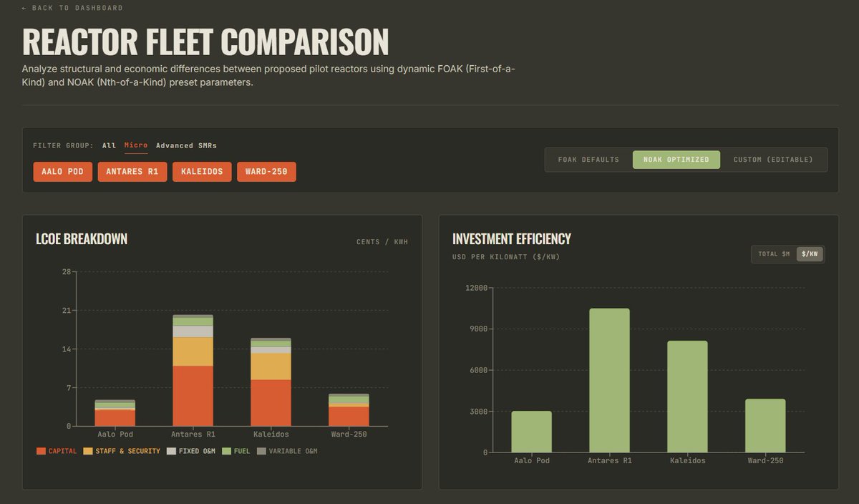Image resolution: width=859 pixels, height=504 pixels.
Task: Switch to Custom (Editable) preset
Action: pyautogui.click(x=773, y=160)
